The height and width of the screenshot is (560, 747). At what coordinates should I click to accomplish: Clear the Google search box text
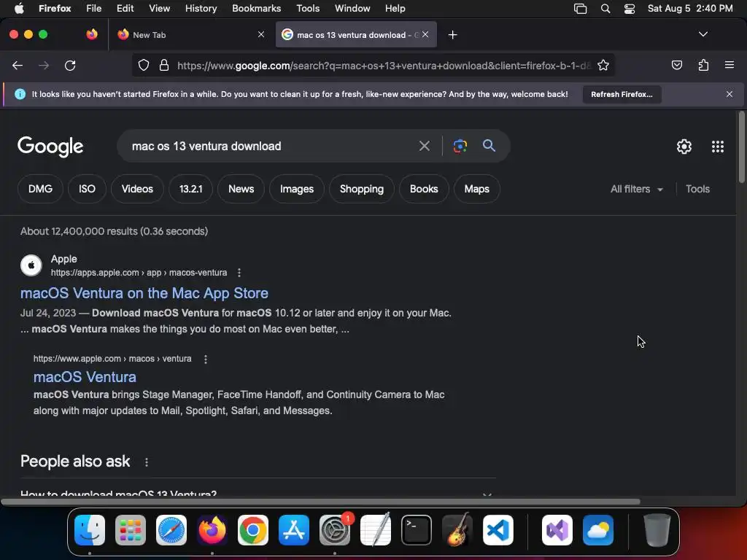(424, 146)
